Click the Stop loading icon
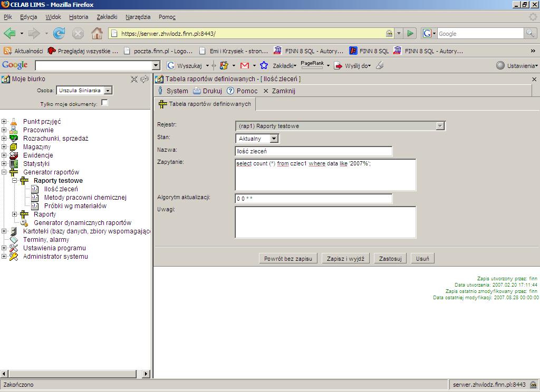The image size is (540, 392). coord(78,33)
